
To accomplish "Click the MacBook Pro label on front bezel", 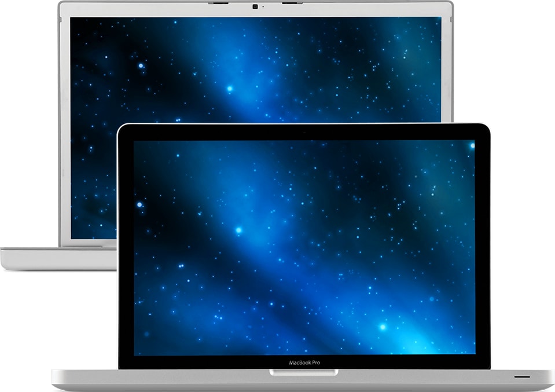I will (304, 362).
